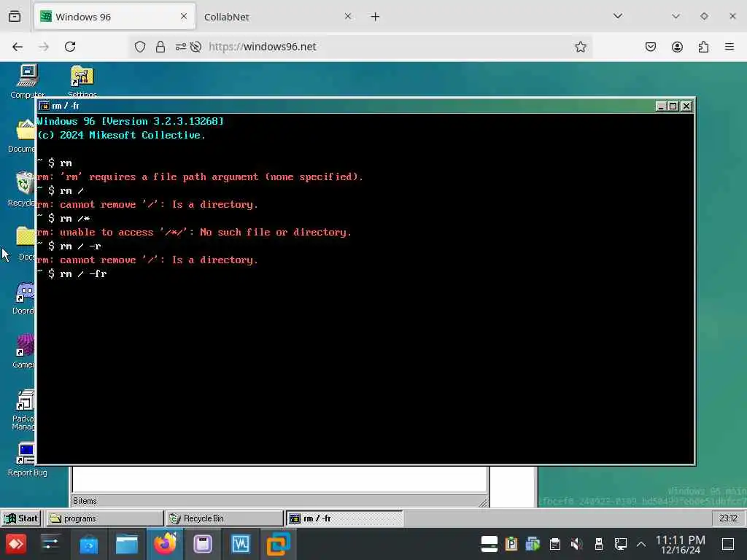Open the host file manager taskbar icon
The image size is (747, 560).
pos(127,544)
